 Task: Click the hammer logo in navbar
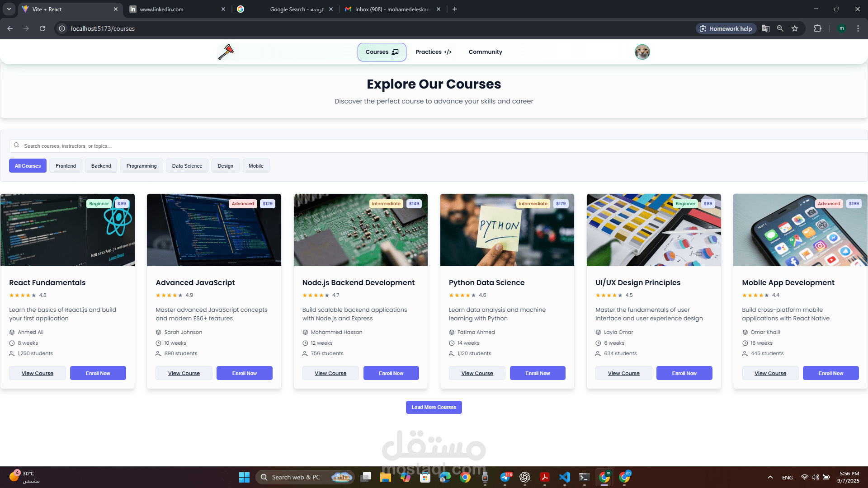226,52
